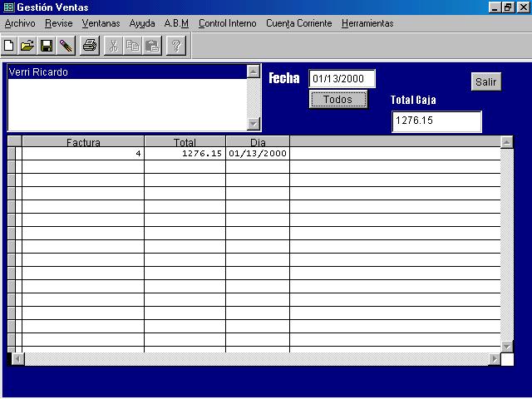Click the Factura cell with value 4
Image resolution: width=532 pixels, height=399 pixels.
click(83, 153)
